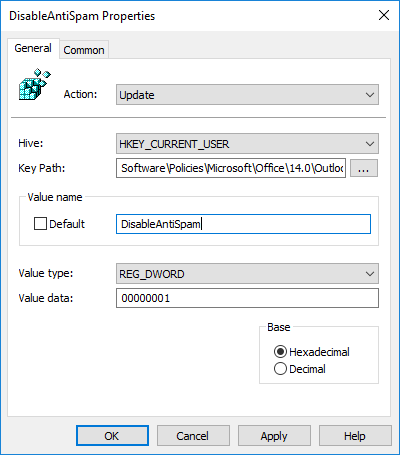Focus the Key Path text field
This screenshot has width=400, height=455.
coord(231,168)
